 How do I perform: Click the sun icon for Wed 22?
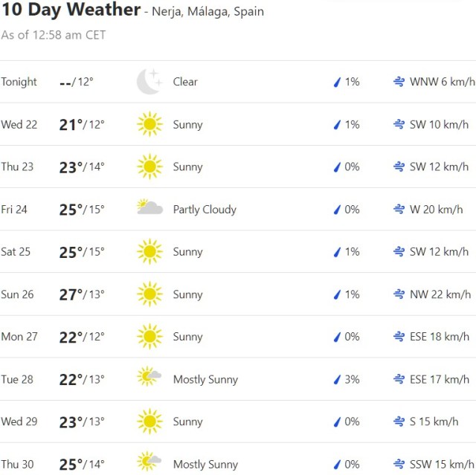149,124
